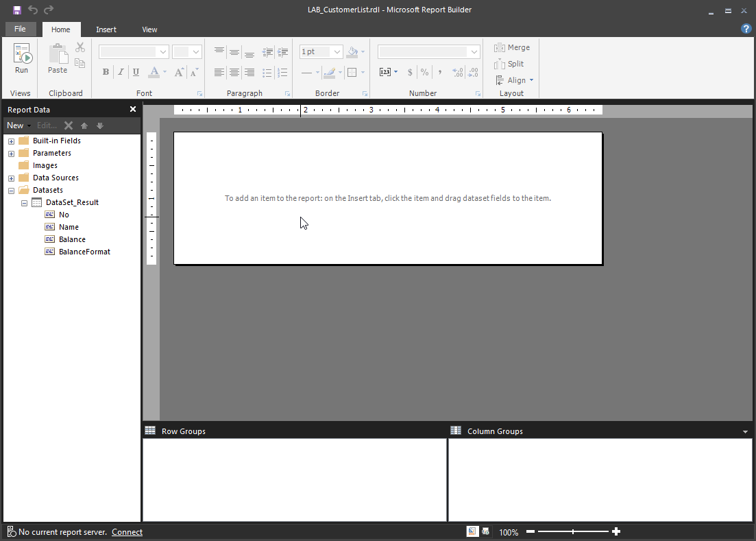Viewport: 756px width, 541px height.
Task: Click the delete X icon in Report Data
Action: pyautogui.click(x=69, y=125)
